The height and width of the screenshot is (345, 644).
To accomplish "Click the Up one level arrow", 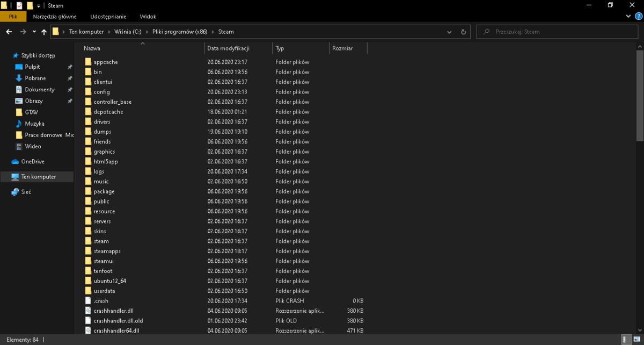I will click(x=44, y=32).
